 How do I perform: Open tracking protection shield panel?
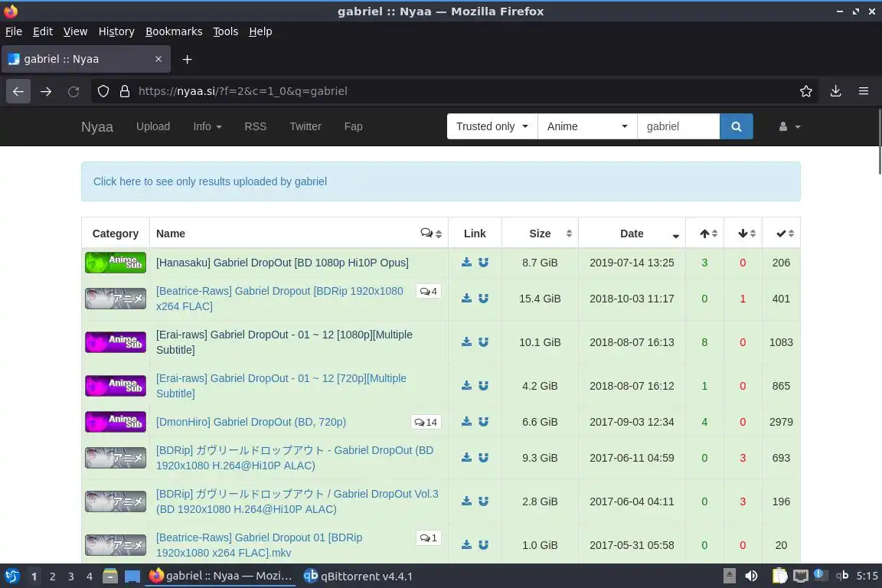tap(103, 91)
